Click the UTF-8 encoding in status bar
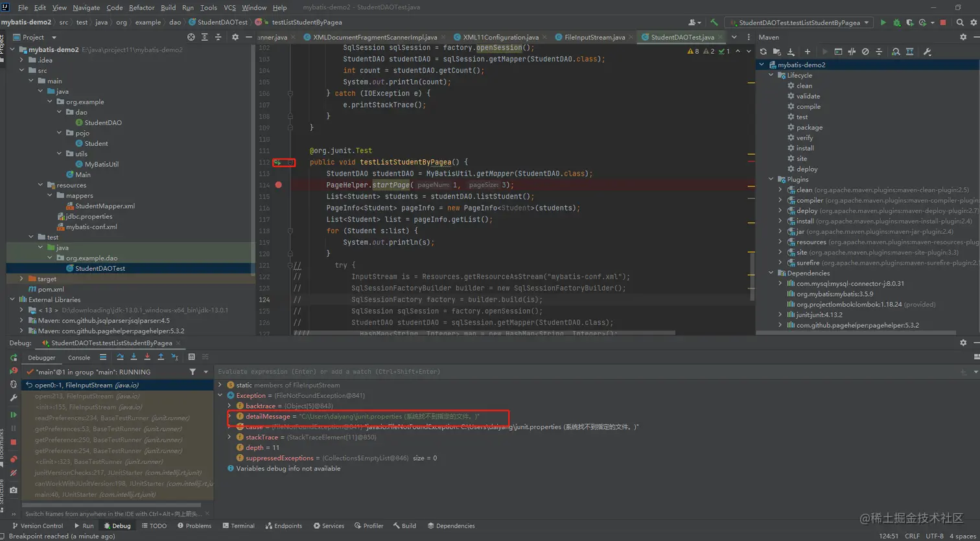The height and width of the screenshot is (541, 980). pyautogui.click(x=935, y=536)
